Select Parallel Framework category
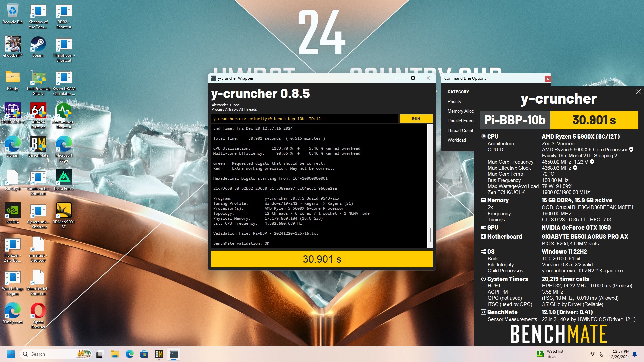 click(x=460, y=121)
